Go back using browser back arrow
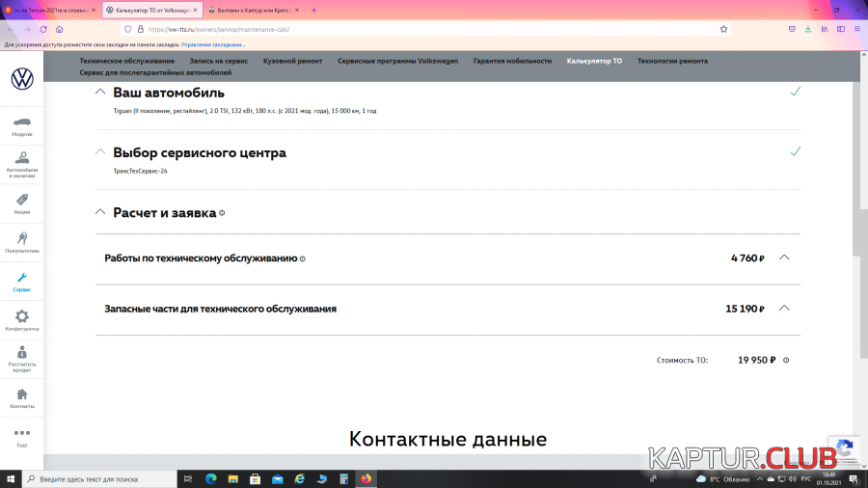The width and height of the screenshot is (868, 488). click(x=11, y=29)
